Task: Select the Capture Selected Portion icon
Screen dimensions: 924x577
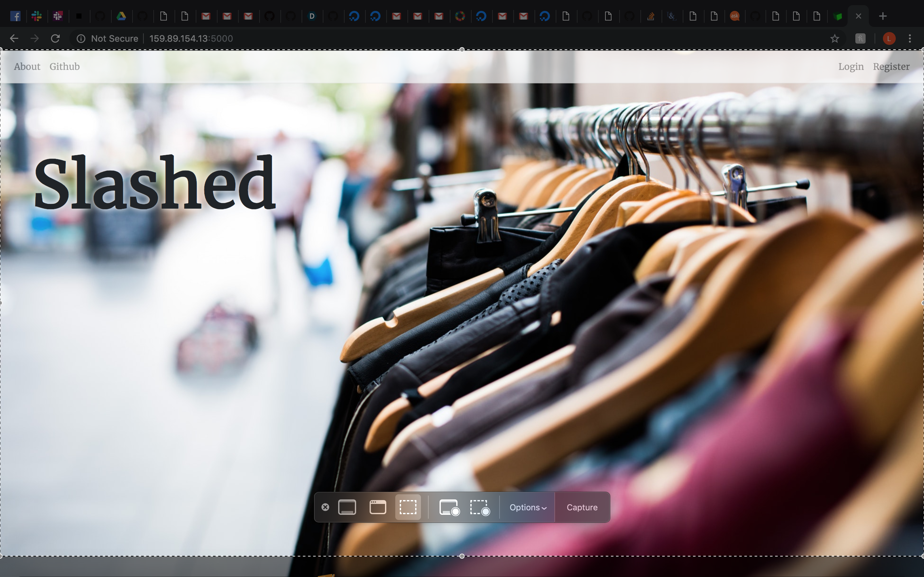Action: 408,507
